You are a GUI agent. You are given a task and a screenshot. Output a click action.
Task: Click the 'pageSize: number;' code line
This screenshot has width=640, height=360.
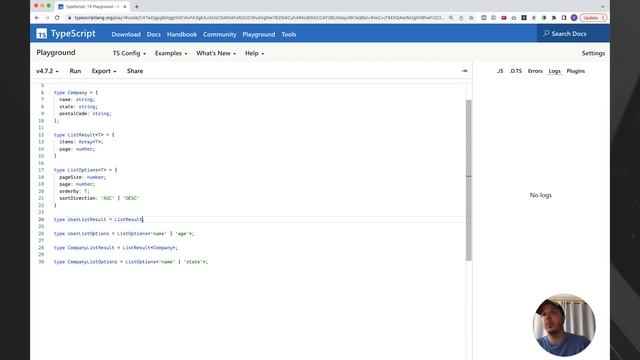[x=82, y=177]
